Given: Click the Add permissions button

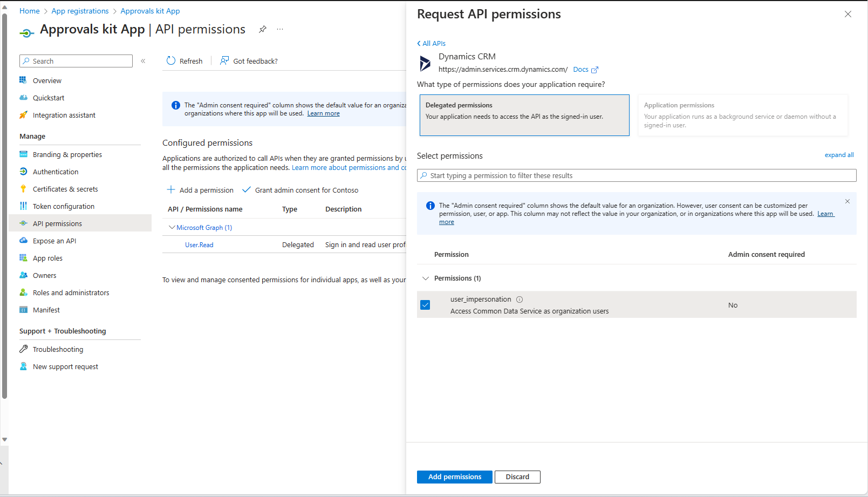Looking at the screenshot, I should coord(454,477).
